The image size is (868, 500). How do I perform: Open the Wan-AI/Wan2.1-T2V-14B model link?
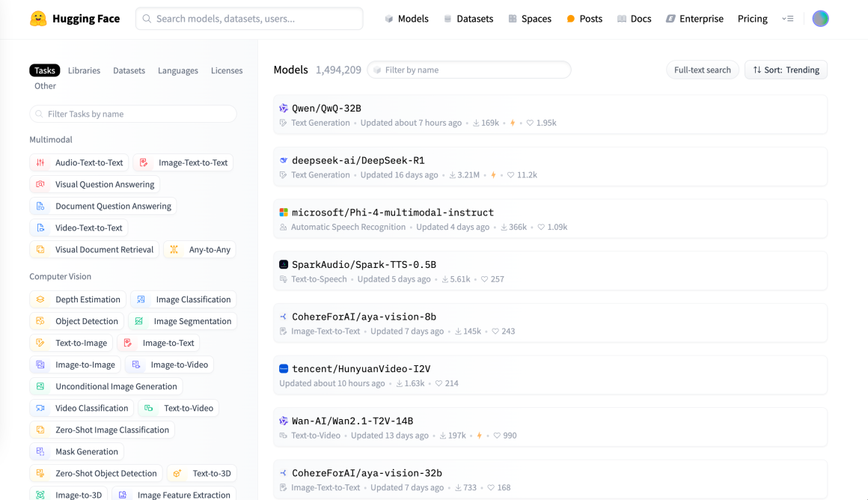click(x=352, y=421)
